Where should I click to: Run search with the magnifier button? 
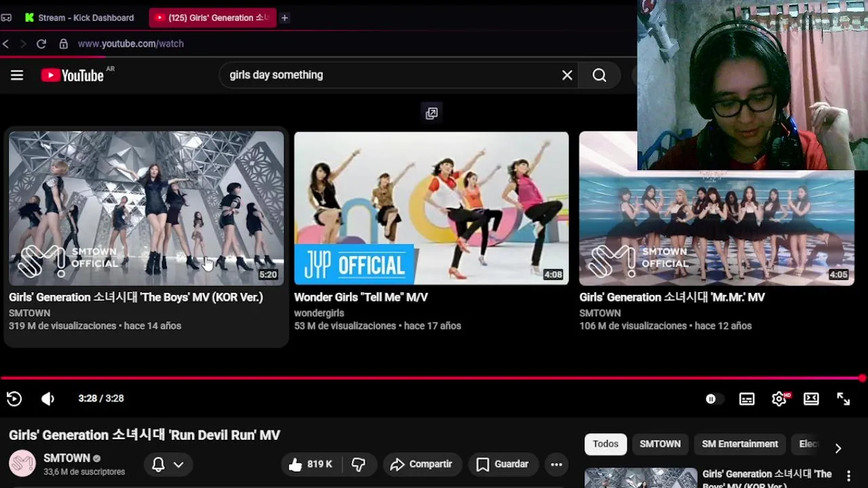pyautogui.click(x=599, y=75)
